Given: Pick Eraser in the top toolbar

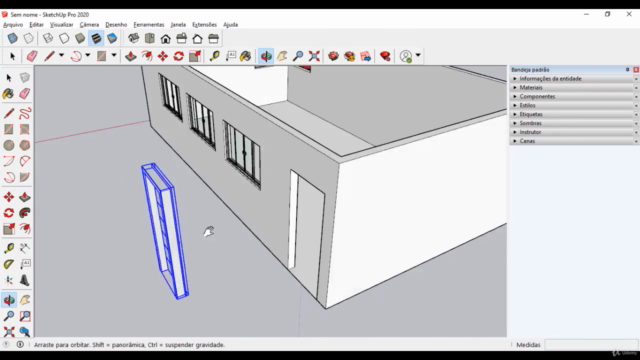Looking at the screenshot, I should coord(32,56).
